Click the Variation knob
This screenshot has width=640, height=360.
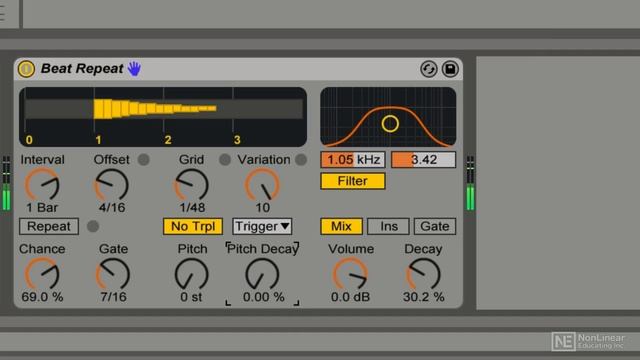(262, 185)
